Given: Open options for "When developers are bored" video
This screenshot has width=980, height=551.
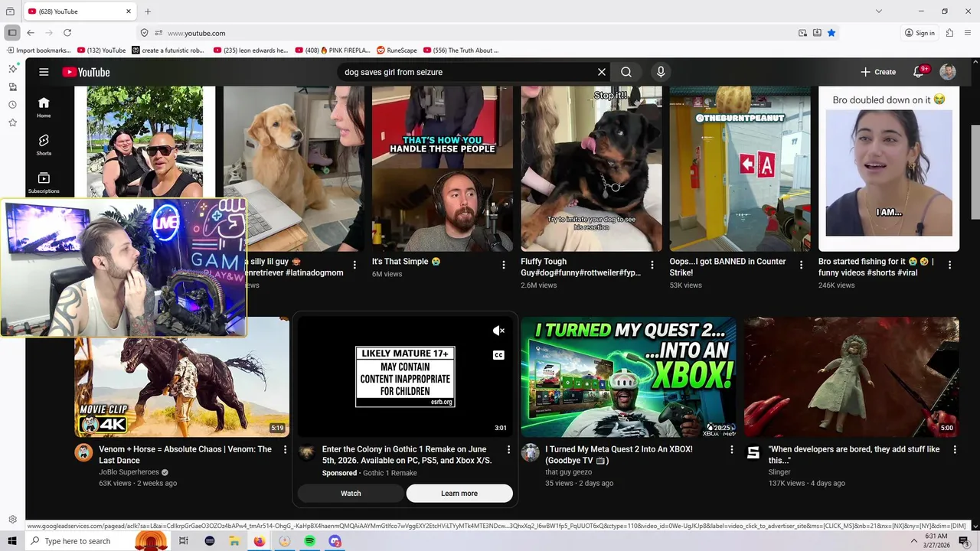Looking at the screenshot, I should (x=955, y=450).
